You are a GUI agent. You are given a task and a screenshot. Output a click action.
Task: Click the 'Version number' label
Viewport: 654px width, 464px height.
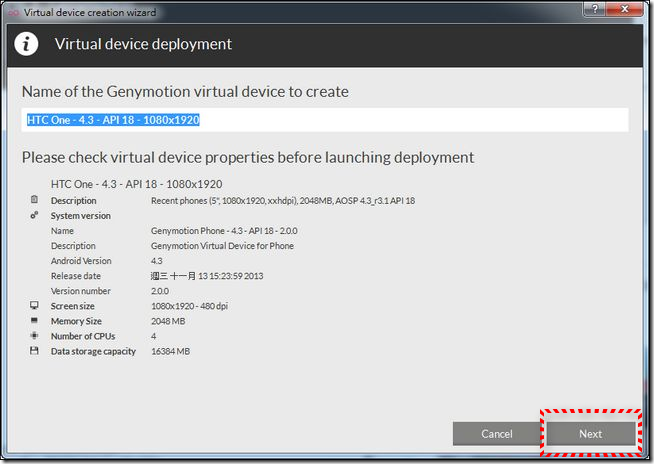(x=80, y=291)
